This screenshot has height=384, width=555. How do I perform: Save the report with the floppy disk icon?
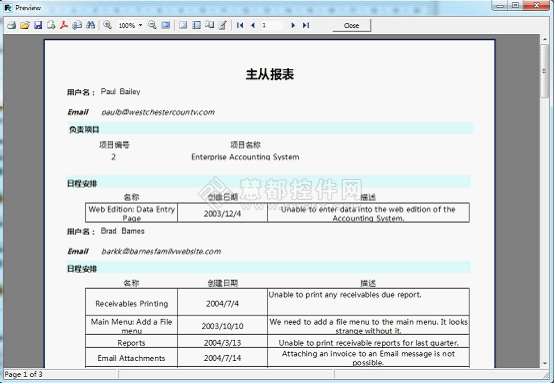point(38,25)
